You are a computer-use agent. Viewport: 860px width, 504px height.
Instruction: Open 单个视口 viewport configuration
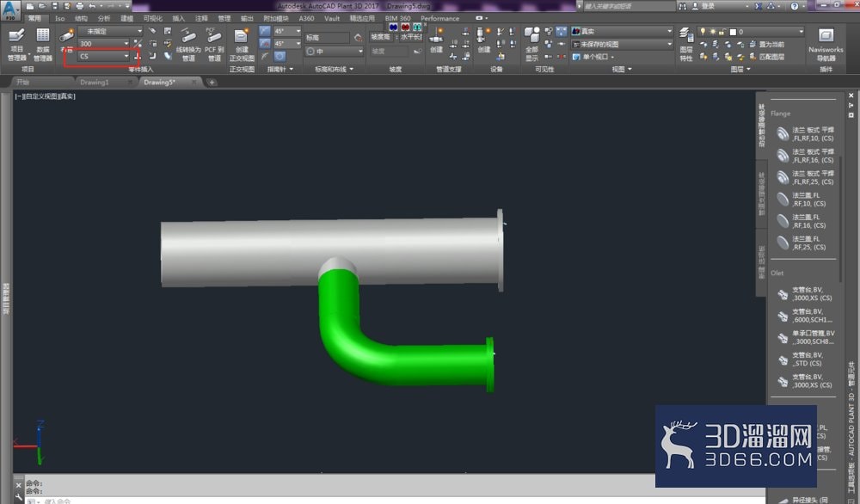tap(593, 57)
